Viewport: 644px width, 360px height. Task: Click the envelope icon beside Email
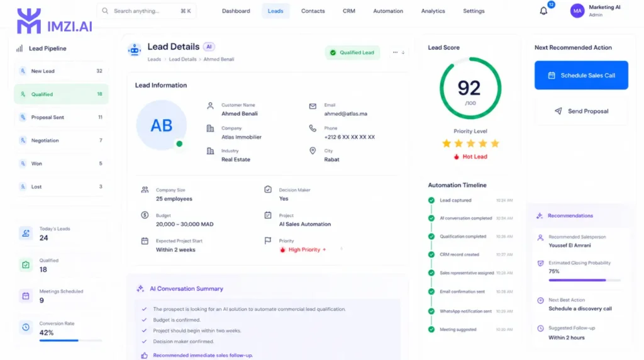pyautogui.click(x=313, y=106)
